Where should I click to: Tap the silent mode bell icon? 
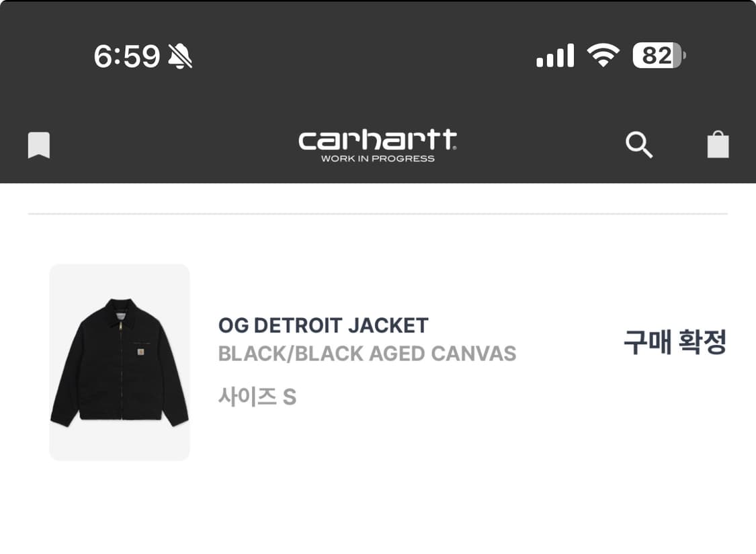(x=180, y=56)
